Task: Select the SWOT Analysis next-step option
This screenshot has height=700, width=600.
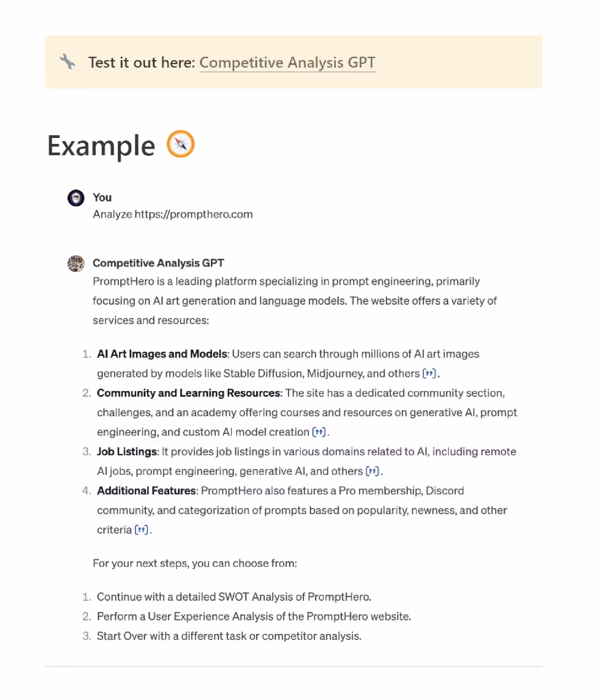Action: pyautogui.click(x=234, y=597)
